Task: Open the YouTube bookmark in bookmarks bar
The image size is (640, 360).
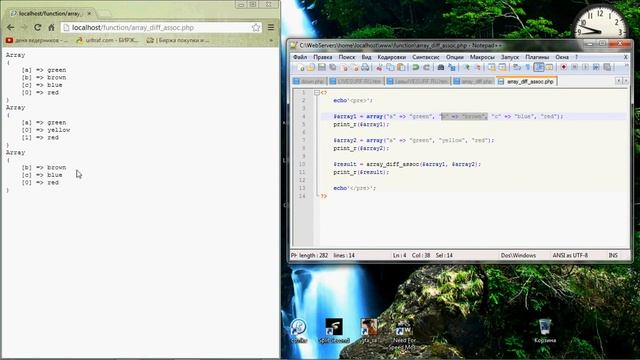Action: point(37,40)
